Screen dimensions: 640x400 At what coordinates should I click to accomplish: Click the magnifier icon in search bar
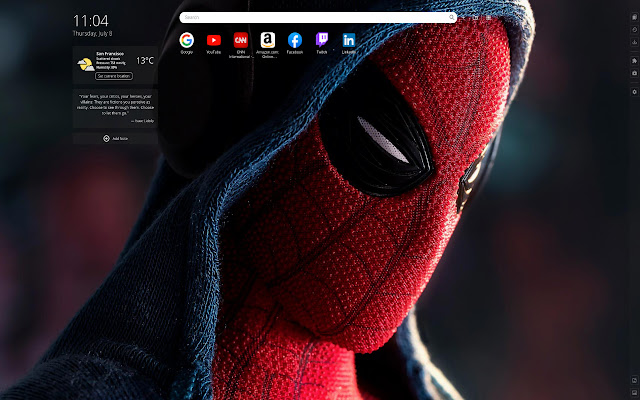(451, 17)
